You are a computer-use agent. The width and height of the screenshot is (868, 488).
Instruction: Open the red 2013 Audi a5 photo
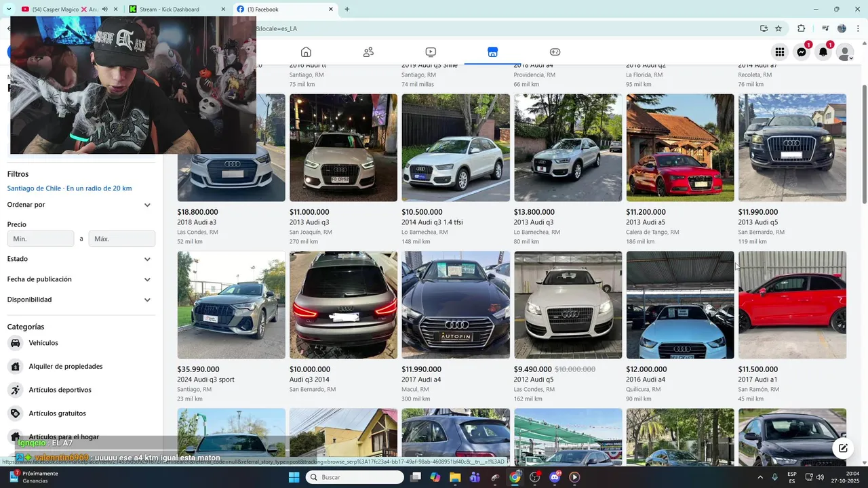[680, 148]
